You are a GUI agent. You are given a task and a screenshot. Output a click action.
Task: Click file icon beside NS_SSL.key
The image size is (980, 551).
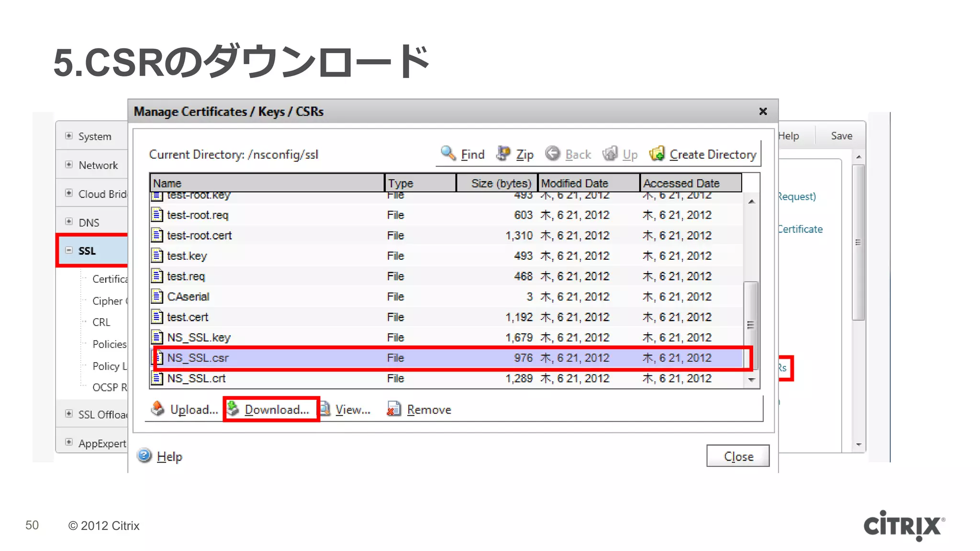click(157, 337)
